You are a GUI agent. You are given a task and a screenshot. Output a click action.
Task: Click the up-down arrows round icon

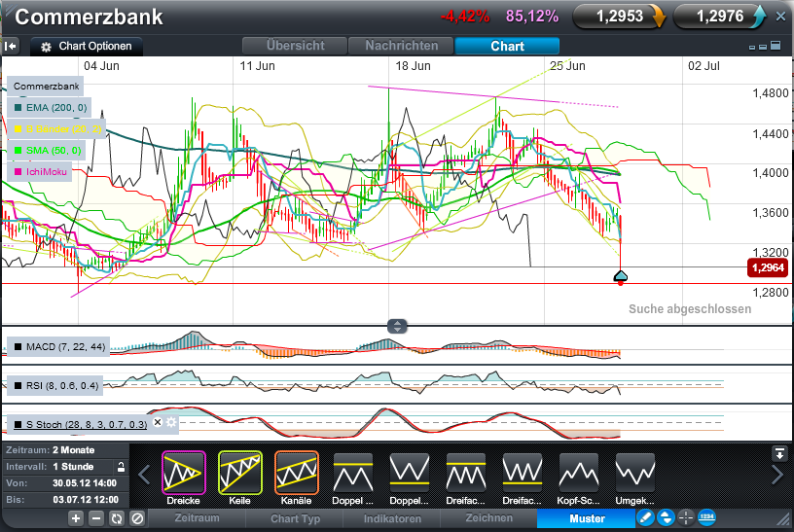[x=666, y=517]
